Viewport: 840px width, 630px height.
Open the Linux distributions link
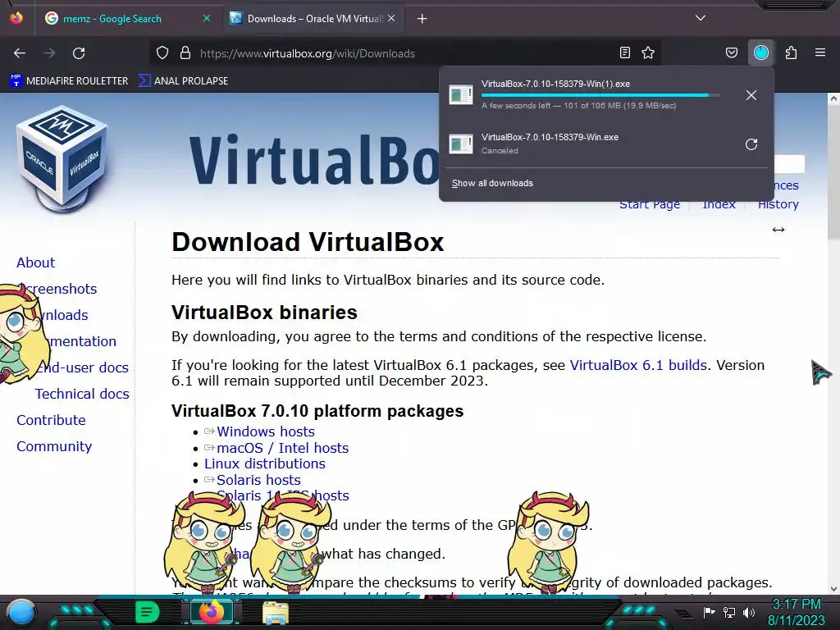[x=265, y=464]
